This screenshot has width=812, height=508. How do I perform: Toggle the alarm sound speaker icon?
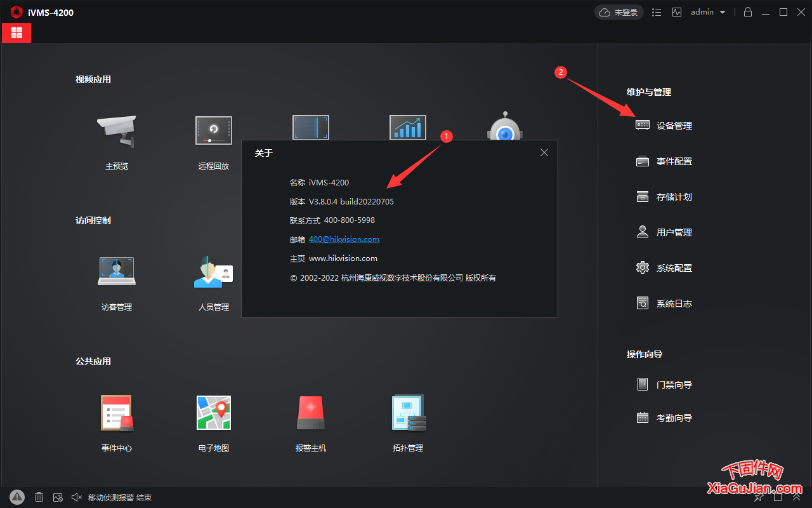coord(77,497)
